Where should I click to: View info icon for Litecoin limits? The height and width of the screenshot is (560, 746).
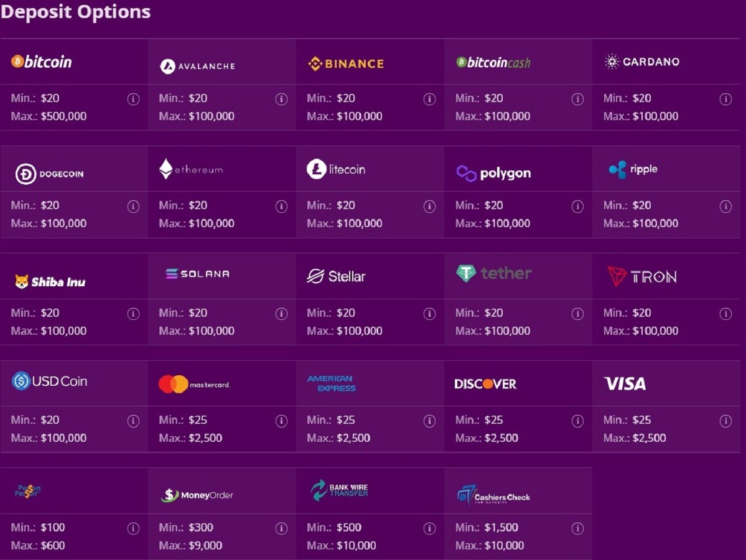[x=429, y=207]
